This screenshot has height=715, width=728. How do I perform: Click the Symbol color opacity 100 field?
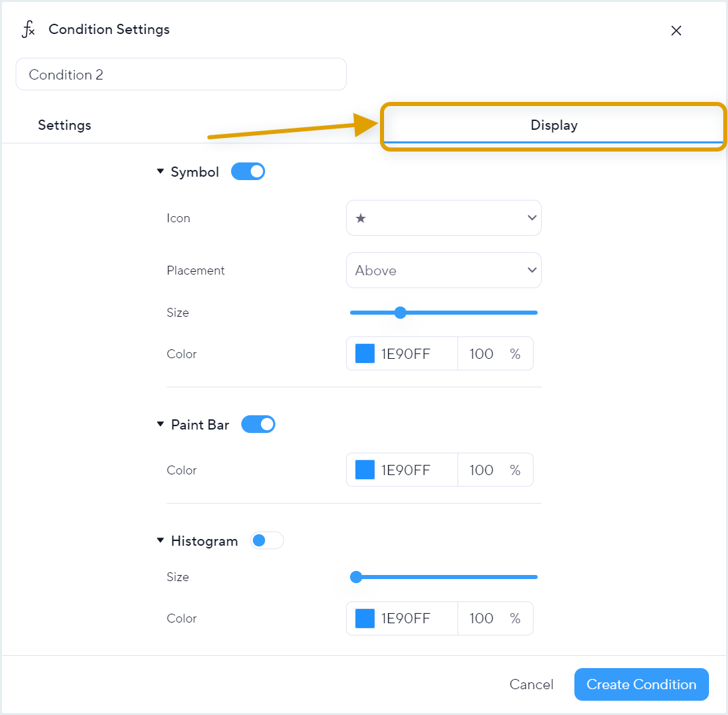point(481,354)
